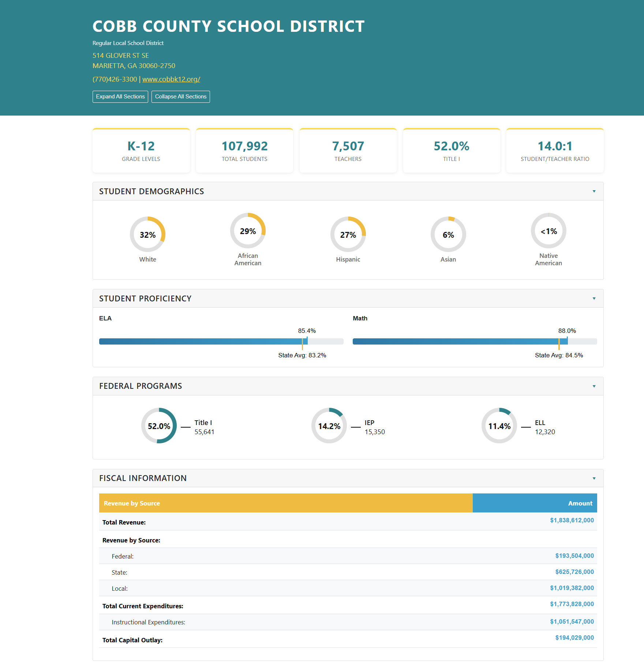Click the address 514 GLOVER ST SE
The height and width of the screenshot is (669, 644).
click(x=121, y=56)
